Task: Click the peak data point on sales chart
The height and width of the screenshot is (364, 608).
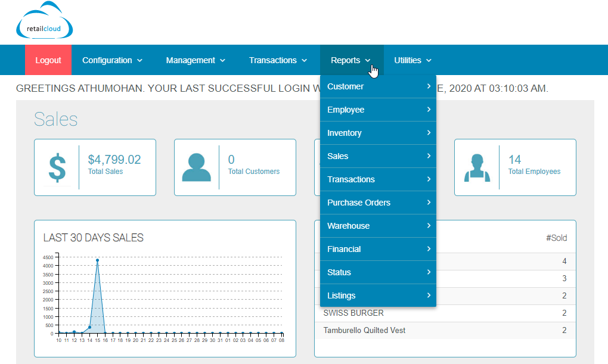Action: (97, 260)
